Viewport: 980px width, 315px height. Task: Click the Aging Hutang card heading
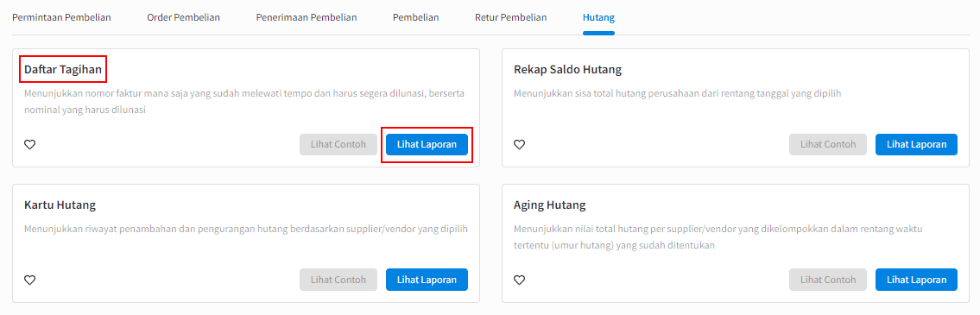(x=550, y=205)
